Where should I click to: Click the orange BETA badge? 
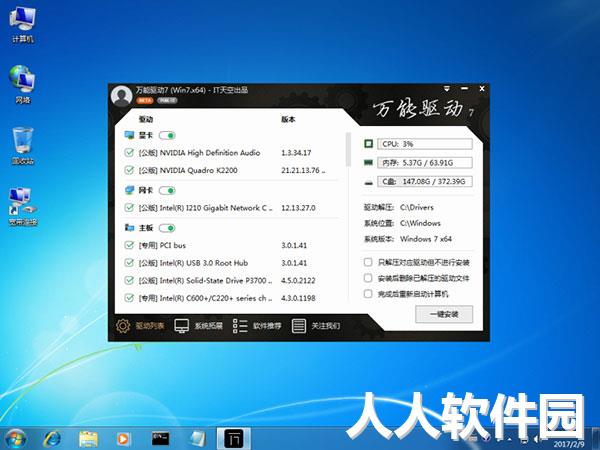145,101
